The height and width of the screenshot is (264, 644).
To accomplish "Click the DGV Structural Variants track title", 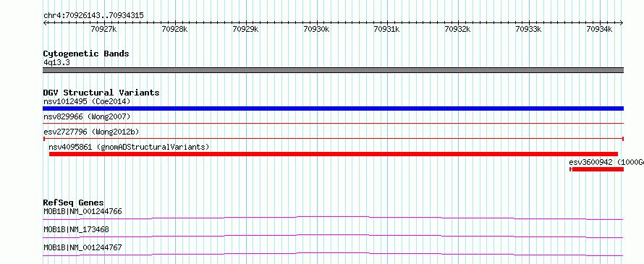I will 101,93.
